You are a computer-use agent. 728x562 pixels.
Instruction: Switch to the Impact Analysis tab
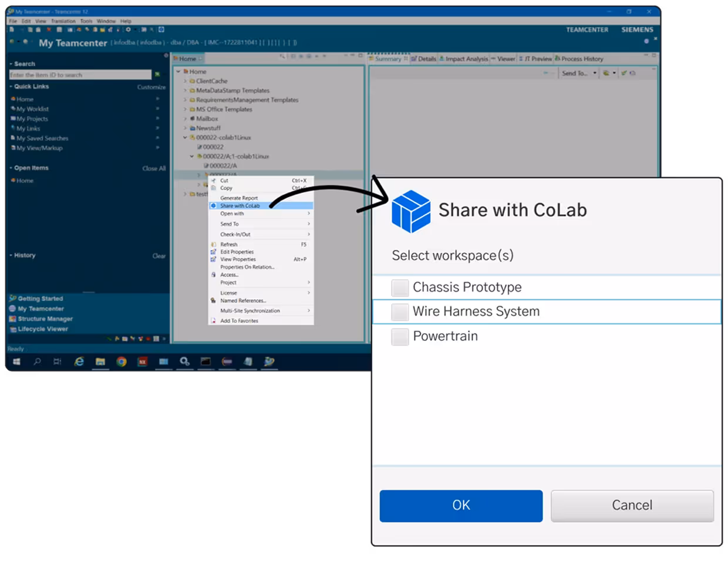464,59
